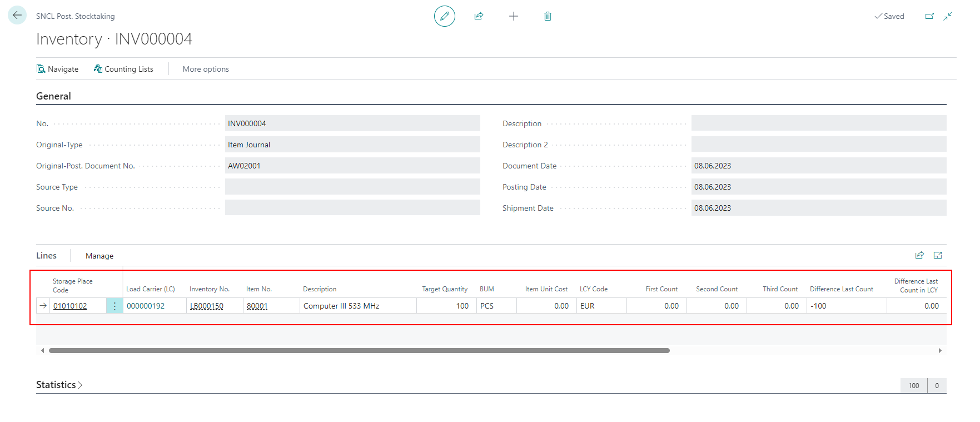Maximize the Lines section with expand icon
Screen dimensions: 980x422
point(938,255)
